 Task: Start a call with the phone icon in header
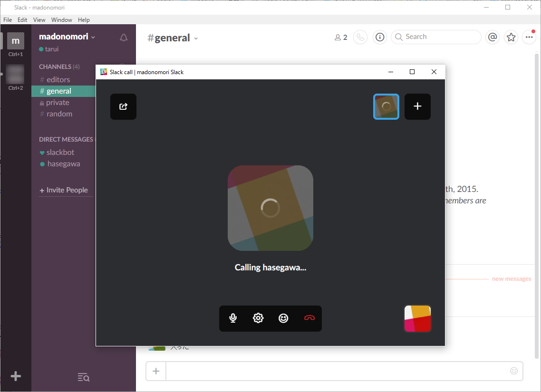coord(360,37)
